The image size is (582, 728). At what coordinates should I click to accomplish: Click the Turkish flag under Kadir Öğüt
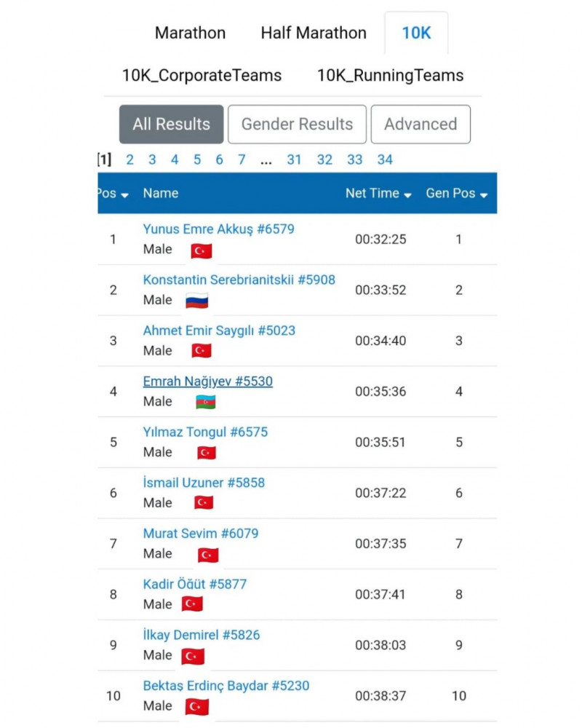click(x=192, y=604)
